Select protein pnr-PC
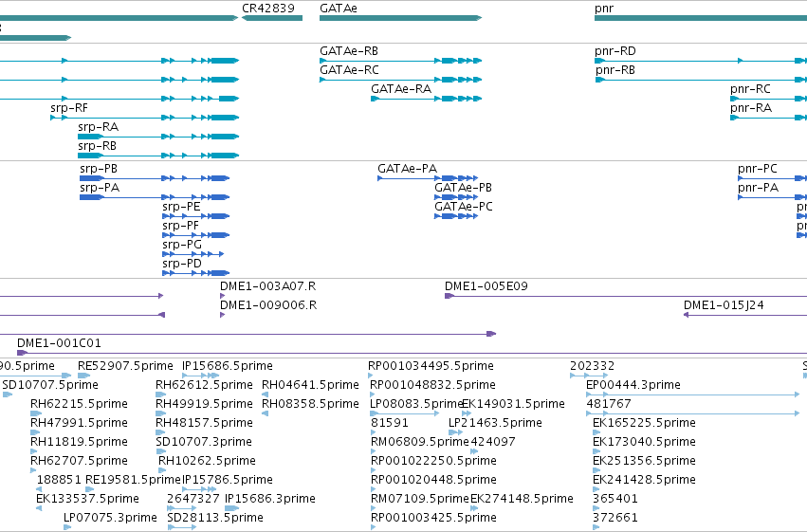Screen dimensions: 807x532 pos(772,178)
